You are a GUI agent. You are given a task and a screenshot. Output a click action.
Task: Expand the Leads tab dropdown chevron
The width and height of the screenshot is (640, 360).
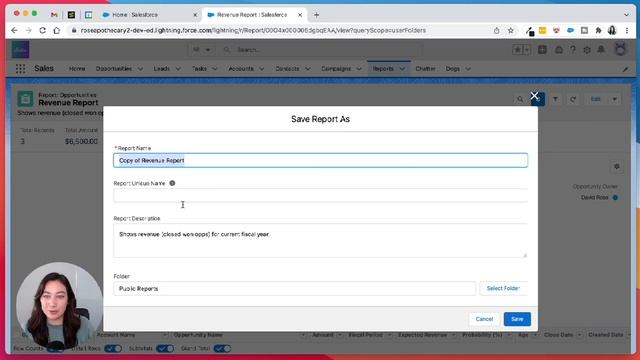click(178, 69)
